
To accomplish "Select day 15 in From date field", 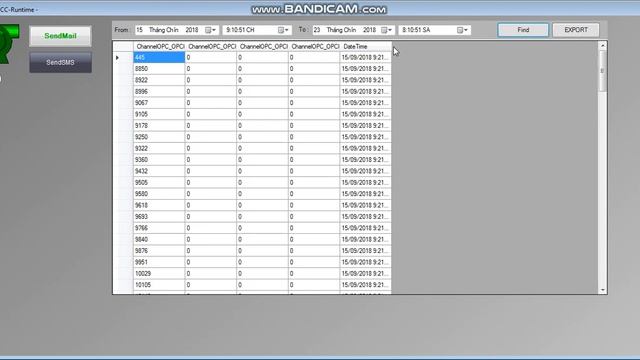I will click(x=140, y=30).
